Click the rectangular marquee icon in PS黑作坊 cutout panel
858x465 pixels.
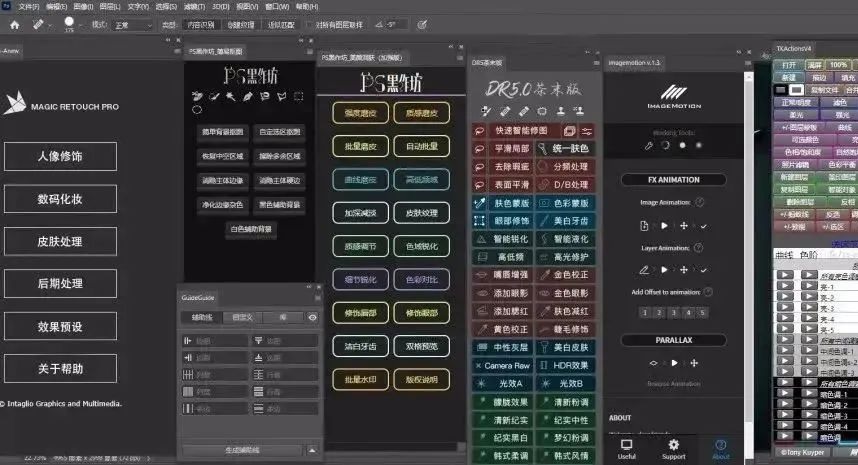(298, 96)
